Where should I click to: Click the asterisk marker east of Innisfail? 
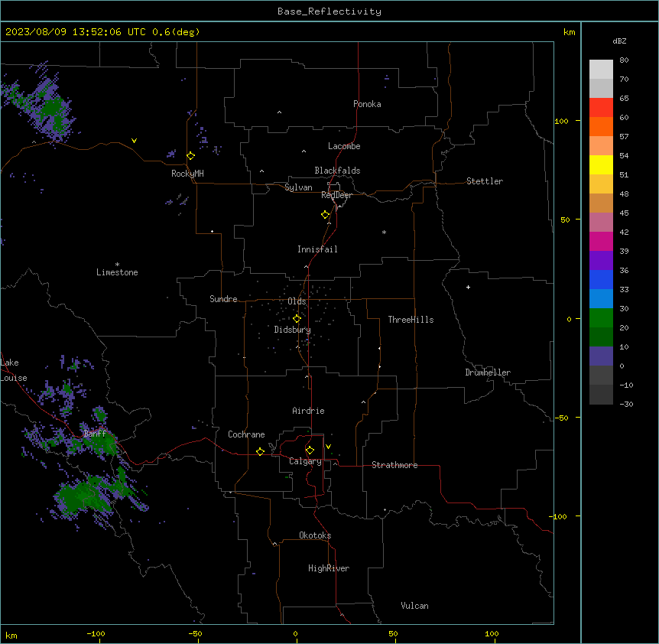point(384,232)
